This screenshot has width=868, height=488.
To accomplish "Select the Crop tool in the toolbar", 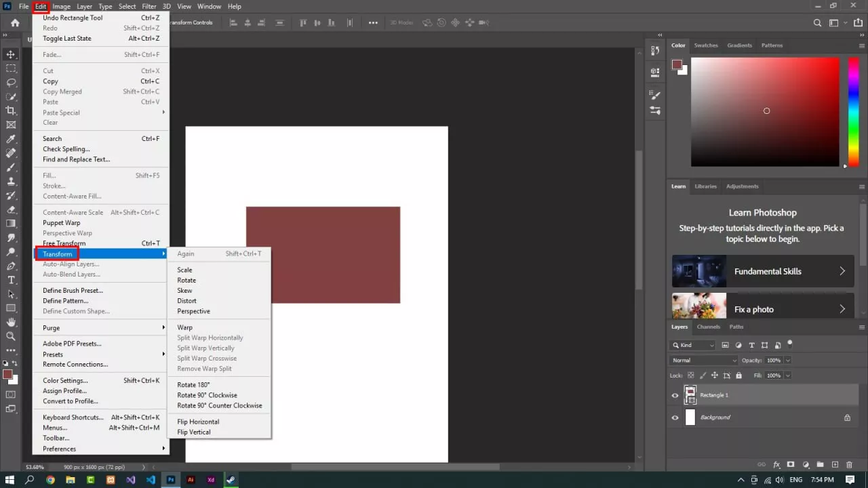I will [x=11, y=110].
